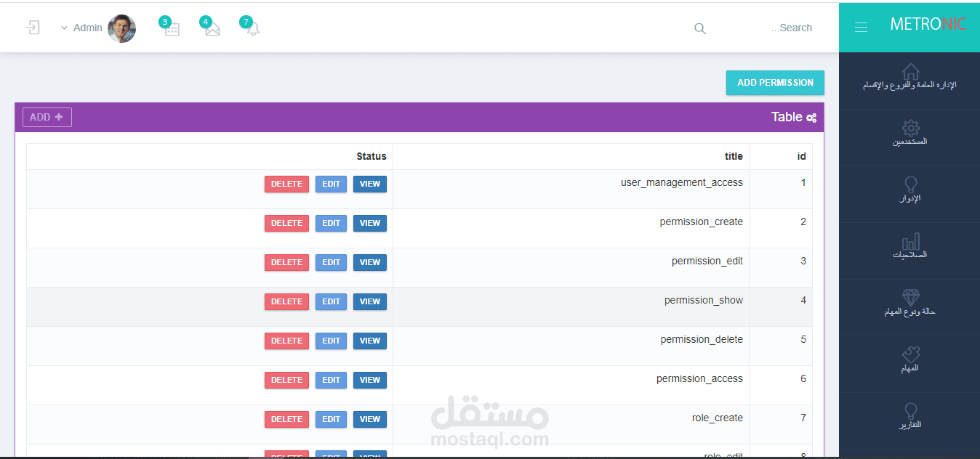Open the first lightbulb icon الأدوار item
This screenshot has height=459, width=980.
pyautogui.click(x=909, y=191)
